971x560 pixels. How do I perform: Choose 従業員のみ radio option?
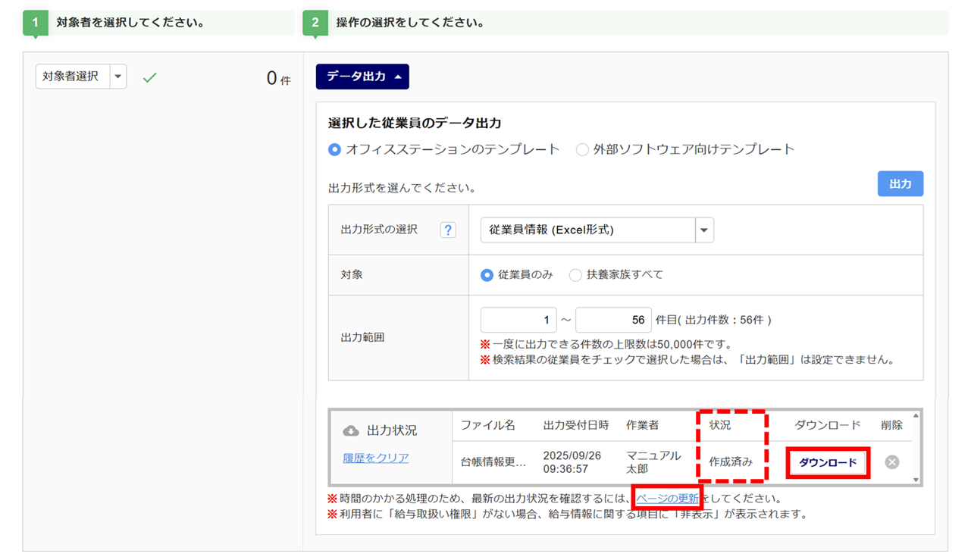click(487, 275)
